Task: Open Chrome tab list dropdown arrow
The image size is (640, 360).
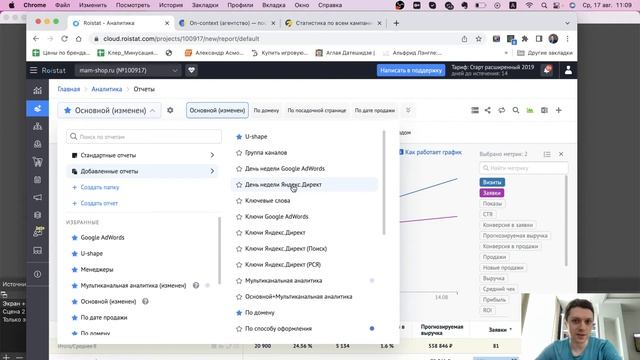Action: (567, 23)
